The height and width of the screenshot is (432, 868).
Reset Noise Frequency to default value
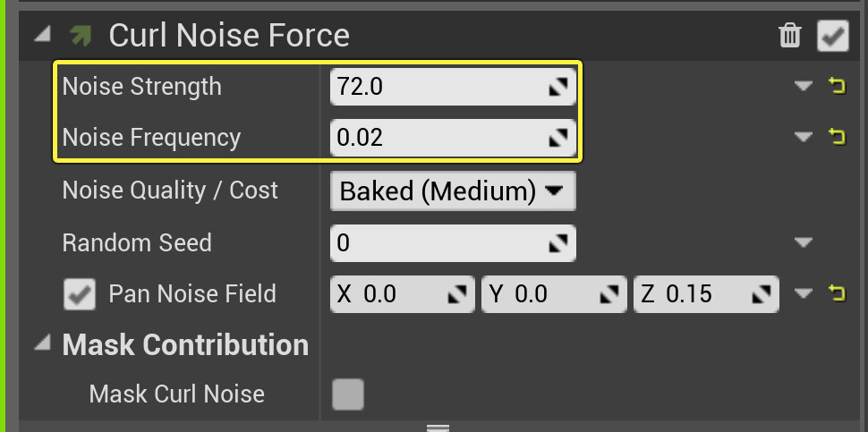(x=838, y=137)
